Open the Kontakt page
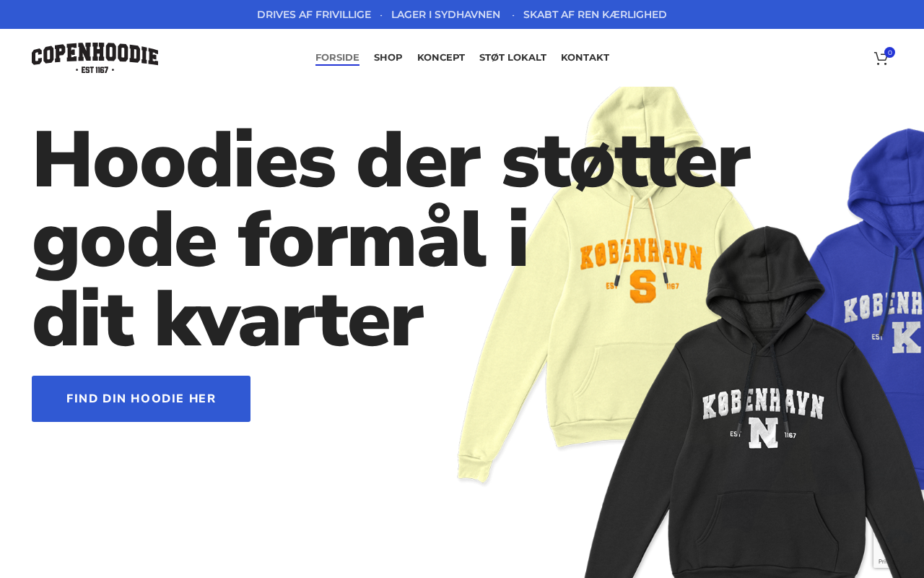This screenshot has height=578, width=924. coord(585,58)
